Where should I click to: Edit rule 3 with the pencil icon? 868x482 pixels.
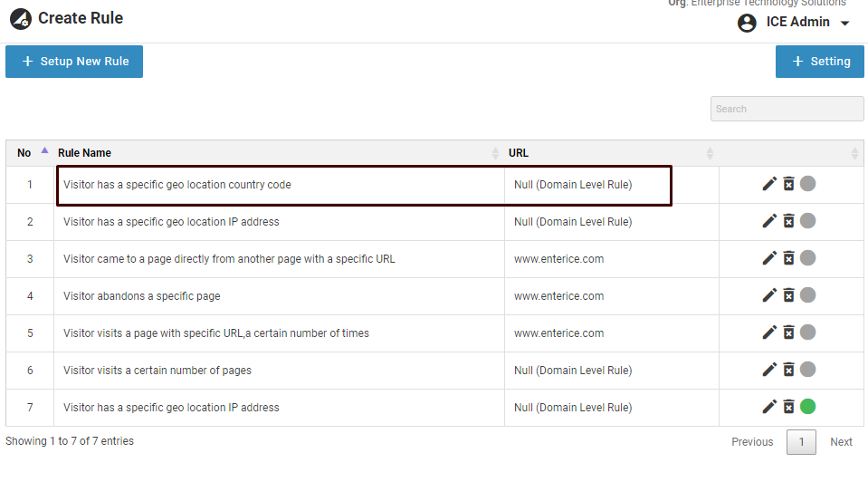pos(769,258)
